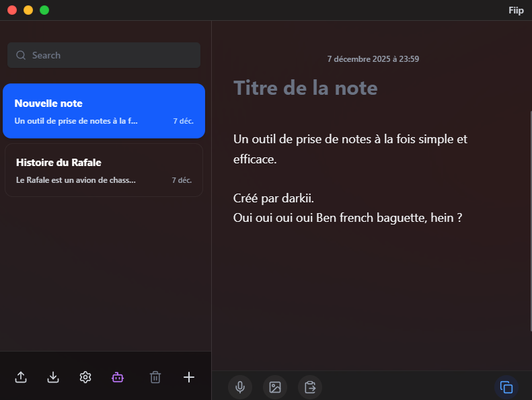
Task: Click the Fiip app title
Action: pos(516,10)
